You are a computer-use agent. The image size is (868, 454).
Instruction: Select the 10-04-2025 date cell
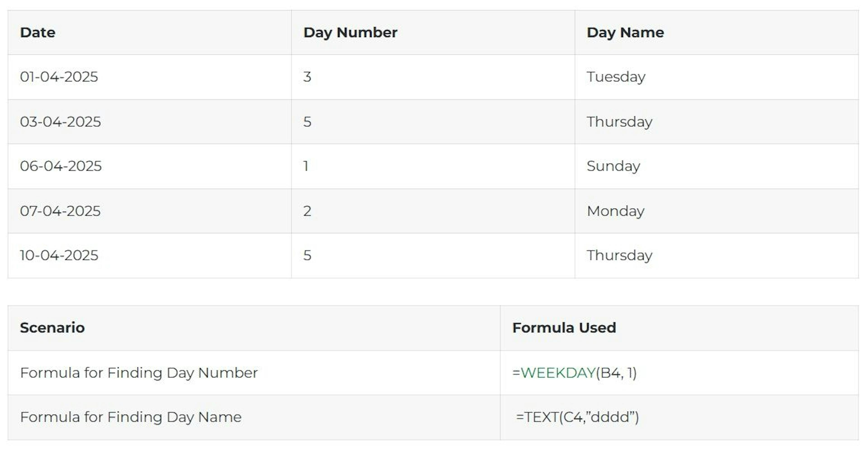tap(59, 255)
